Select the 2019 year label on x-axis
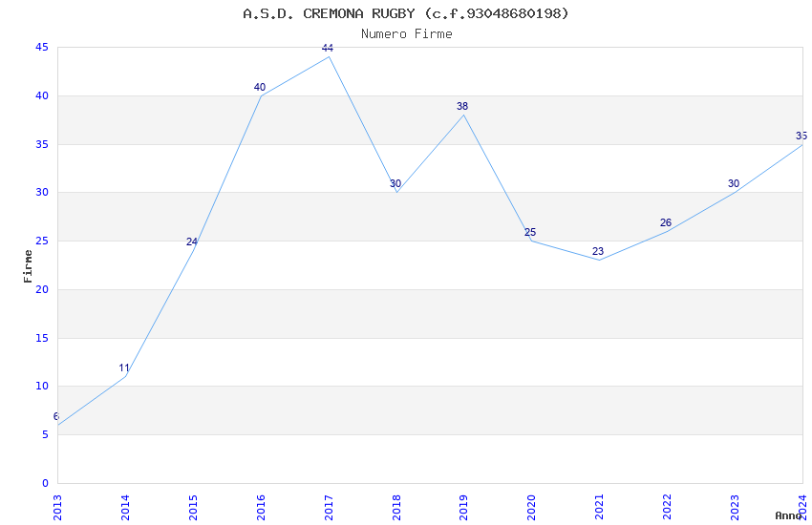This screenshot has height=525, width=812. click(463, 508)
